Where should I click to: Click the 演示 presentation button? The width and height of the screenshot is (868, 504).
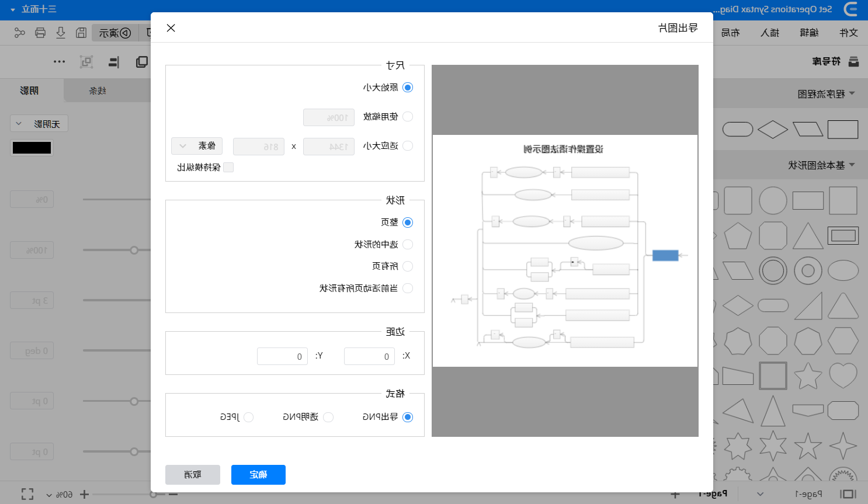[x=115, y=33]
